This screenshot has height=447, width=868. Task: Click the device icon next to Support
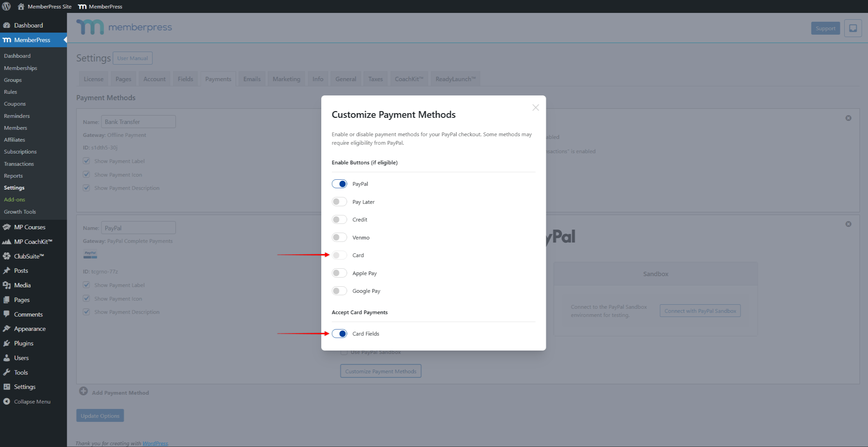[853, 28]
